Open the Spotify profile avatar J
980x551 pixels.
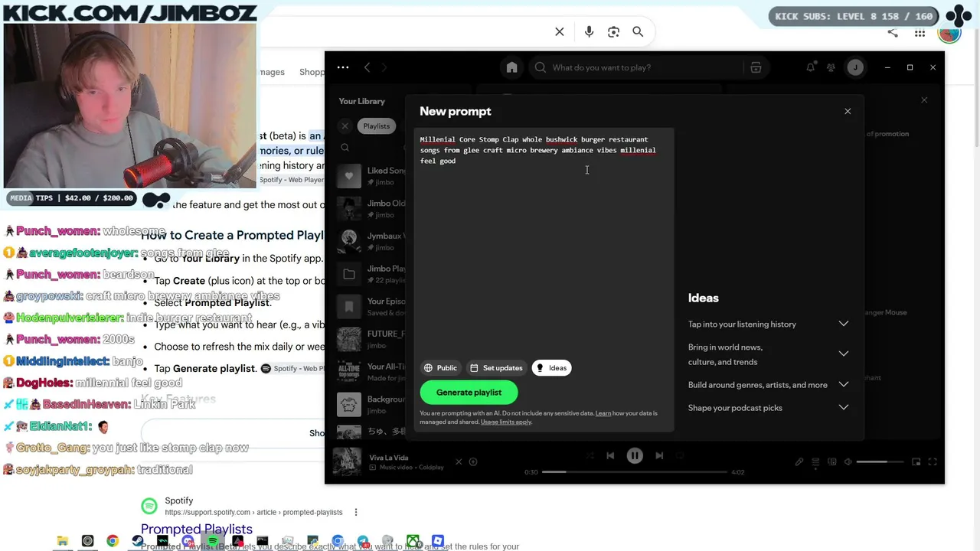(855, 67)
